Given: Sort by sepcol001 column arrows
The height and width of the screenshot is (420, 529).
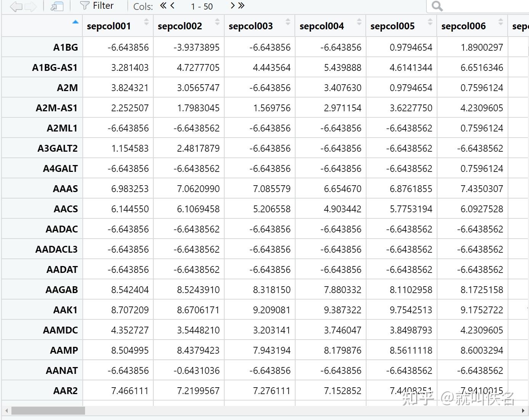Looking at the screenshot, I should [x=146, y=22].
